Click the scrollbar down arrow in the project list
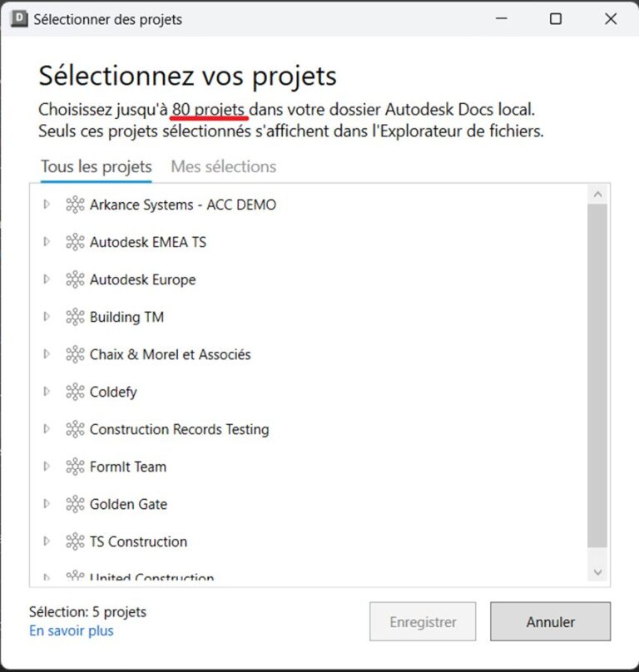This screenshot has width=639, height=672. click(598, 572)
